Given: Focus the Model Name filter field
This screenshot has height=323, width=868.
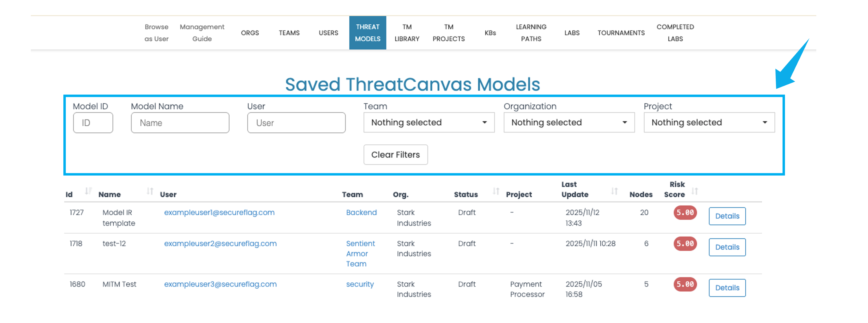Looking at the screenshot, I should 180,123.
